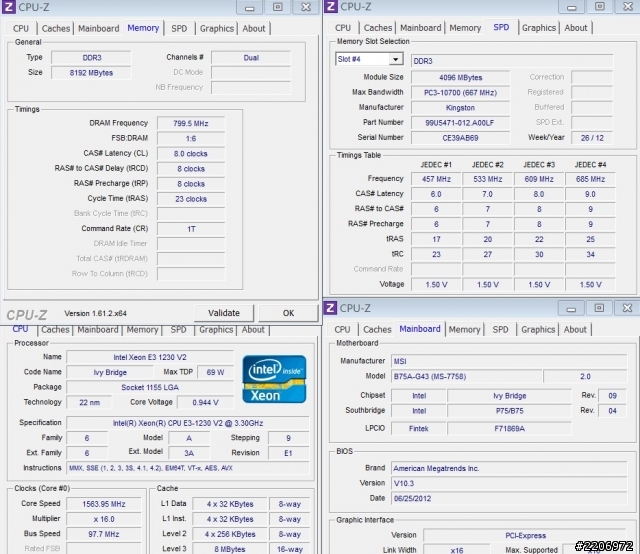The image size is (640, 554).
Task: Switch to CPU tab in SPD window
Action: [x=343, y=28]
